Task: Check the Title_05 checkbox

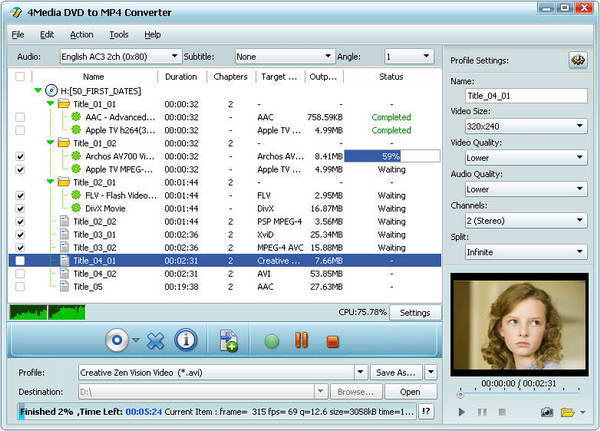Action: (x=20, y=286)
